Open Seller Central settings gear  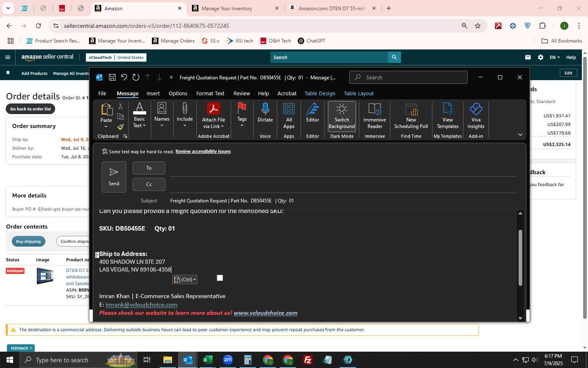[541, 57]
